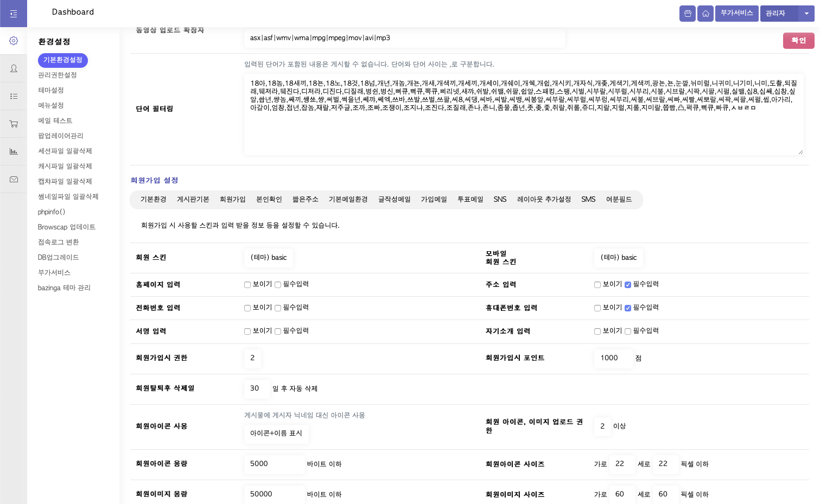Open the board list icon in sidebar
Image resolution: width=820 pixels, height=504 pixels.
click(14, 96)
